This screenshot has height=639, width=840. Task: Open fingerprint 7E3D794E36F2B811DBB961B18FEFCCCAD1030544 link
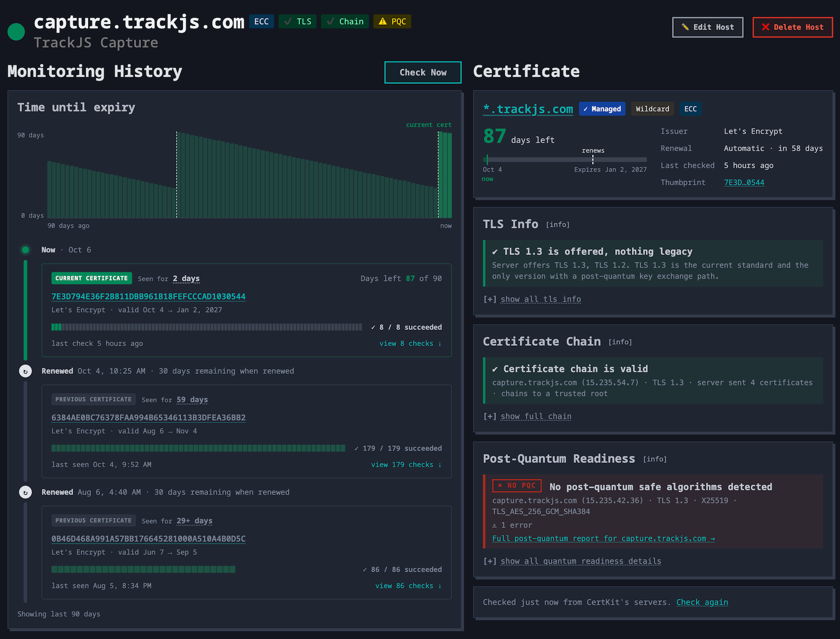(x=148, y=296)
